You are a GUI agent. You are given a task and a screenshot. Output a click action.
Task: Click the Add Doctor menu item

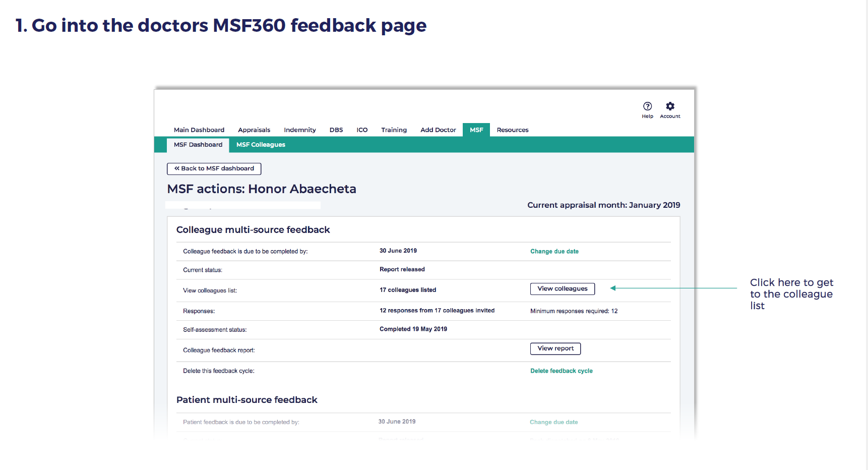438,130
